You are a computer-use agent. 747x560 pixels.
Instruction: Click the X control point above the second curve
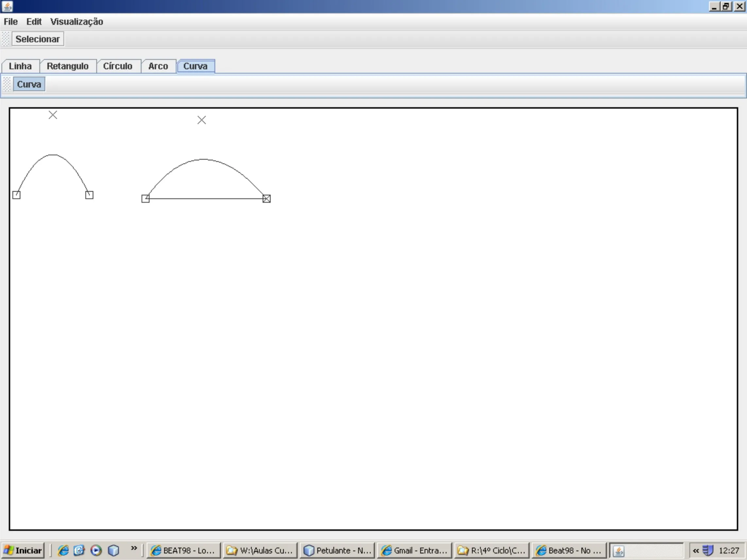(x=201, y=120)
